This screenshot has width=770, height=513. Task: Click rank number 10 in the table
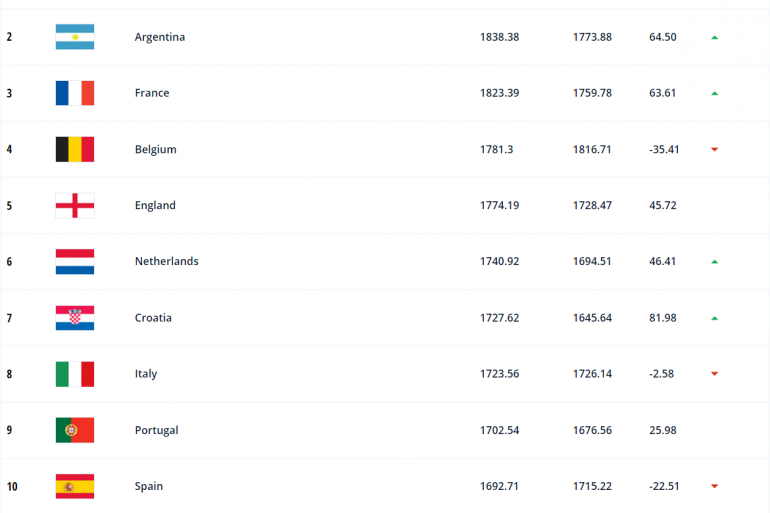12,487
